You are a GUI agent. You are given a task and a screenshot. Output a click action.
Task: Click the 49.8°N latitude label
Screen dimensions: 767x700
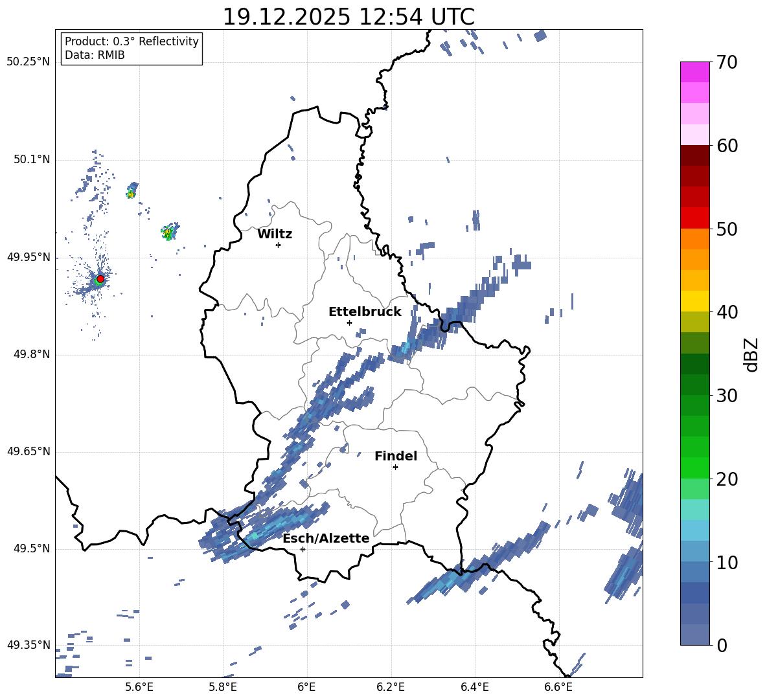(32, 354)
